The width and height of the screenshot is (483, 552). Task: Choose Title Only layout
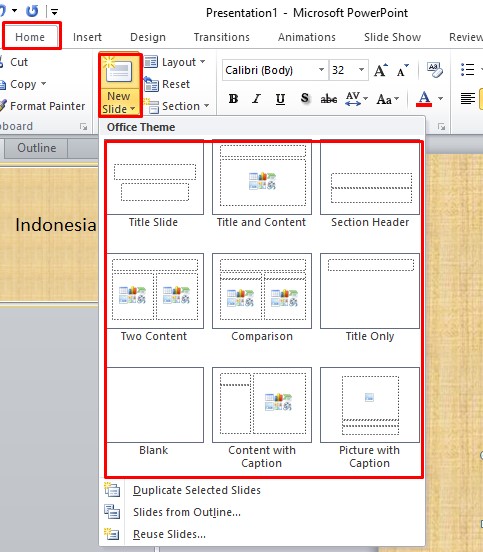click(x=370, y=298)
